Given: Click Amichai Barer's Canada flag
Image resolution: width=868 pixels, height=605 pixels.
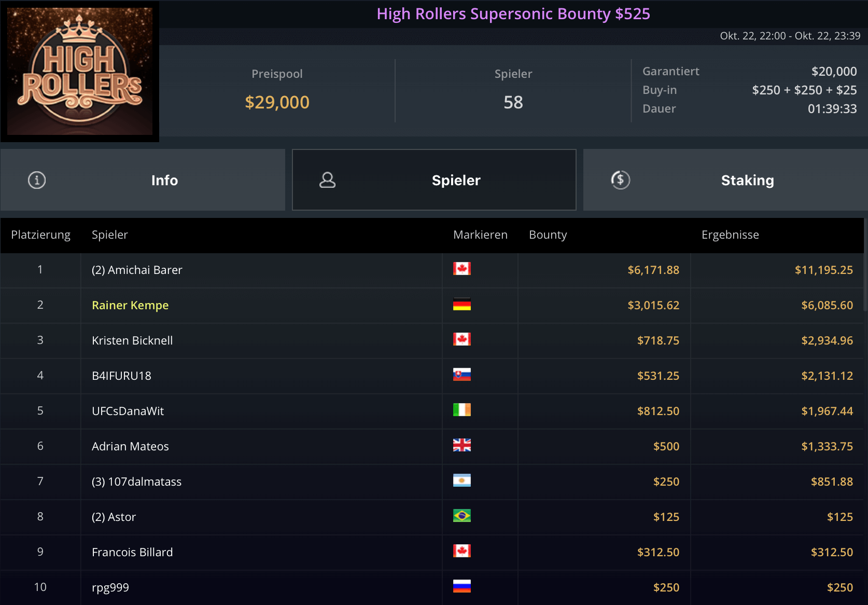Looking at the screenshot, I should point(461,269).
